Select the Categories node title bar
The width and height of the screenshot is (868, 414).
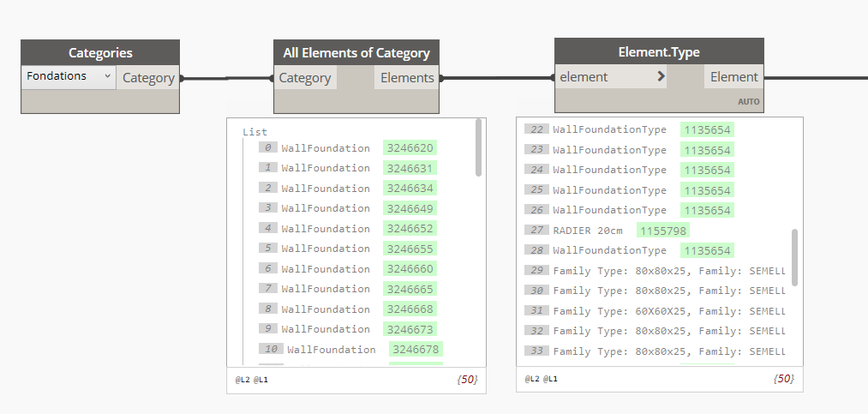click(x=100, y=52)
